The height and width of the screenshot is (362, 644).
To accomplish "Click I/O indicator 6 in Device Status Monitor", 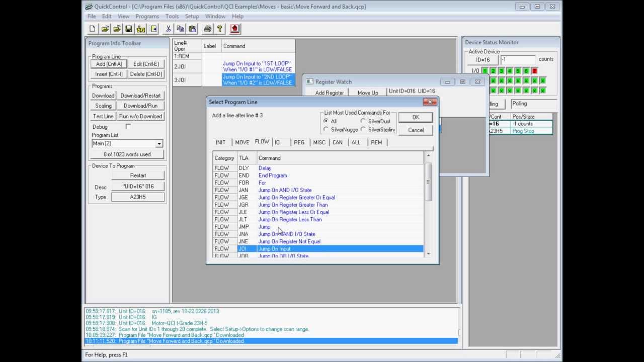I will (526, 71).
